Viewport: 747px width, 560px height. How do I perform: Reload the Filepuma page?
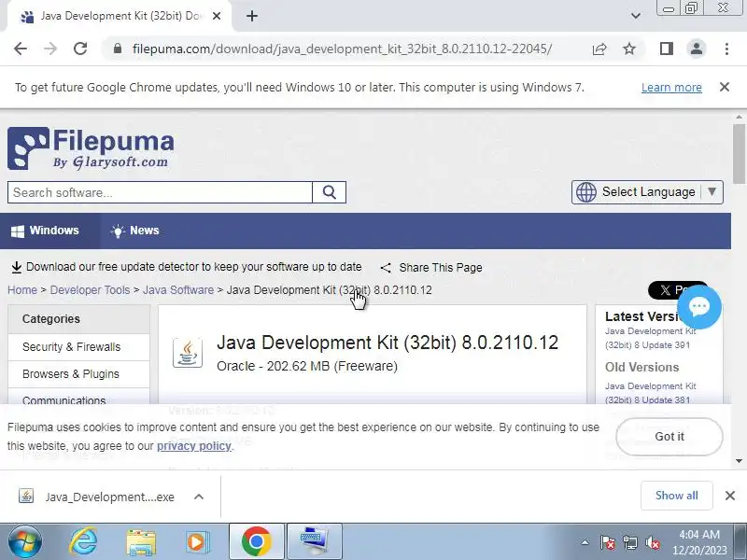[80, 49]
